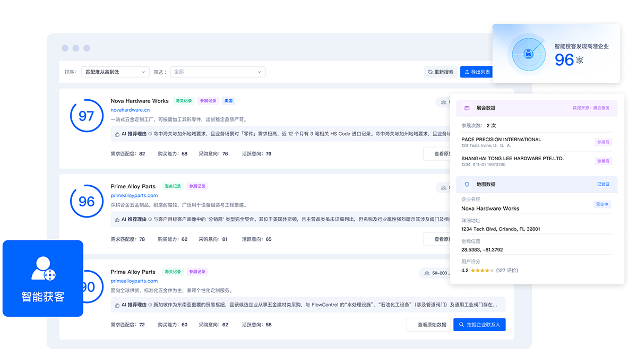Click thumbs-up icon beside 新加坡作为东南亚 reason

117,305
